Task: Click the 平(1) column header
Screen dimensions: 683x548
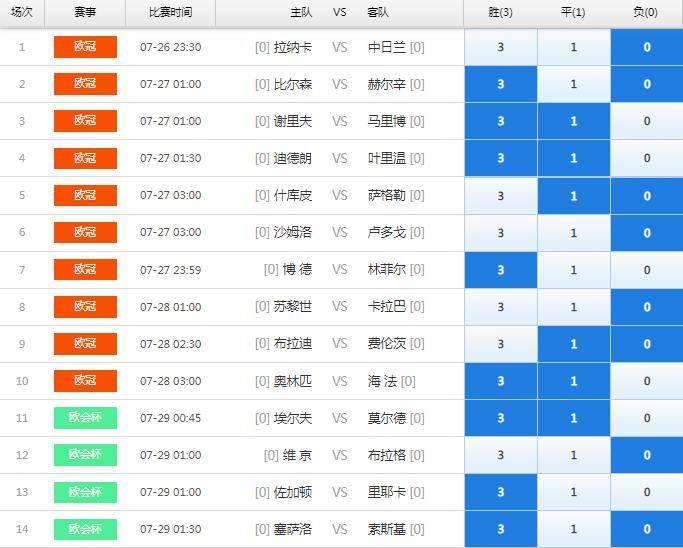Action: click(573, 12)
